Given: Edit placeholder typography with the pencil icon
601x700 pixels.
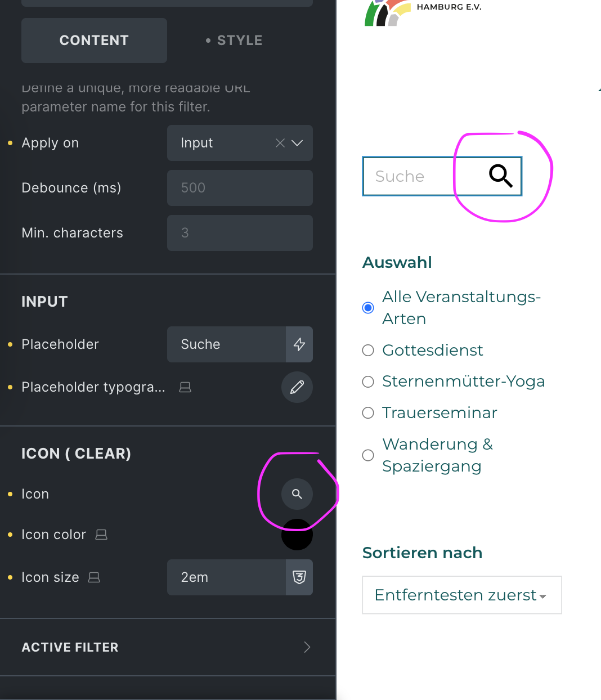Looking at the screenshot, I should [297, 387].
